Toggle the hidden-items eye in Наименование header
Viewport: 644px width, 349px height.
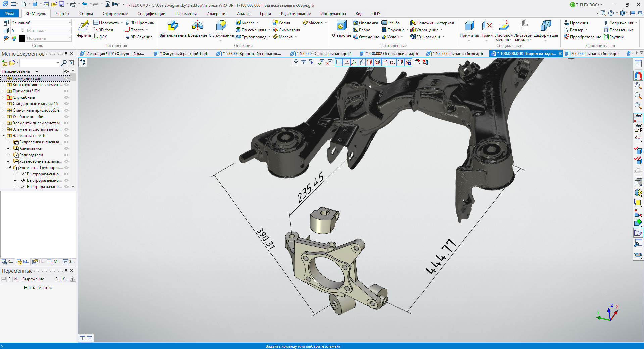click(x=66, y=71)
